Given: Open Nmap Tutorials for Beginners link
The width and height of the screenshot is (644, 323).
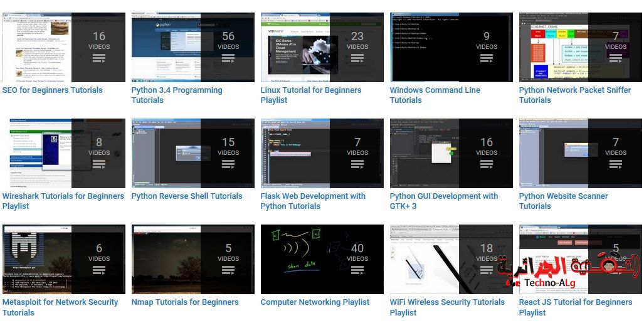Looking at the screenshot, I should (185, 302).
